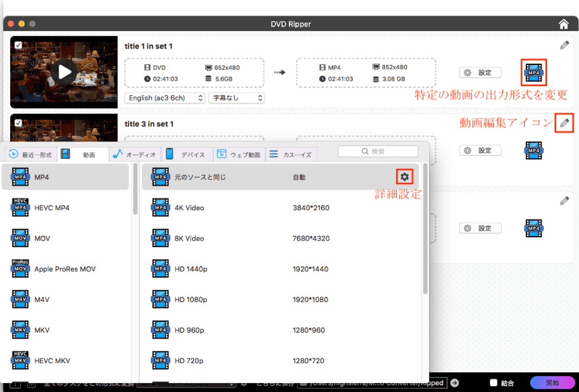Image resolution: width=579 pixels, height=392 pixels.
Task: Click the MP4 output format icon for title 1
Action: point(533,72)
